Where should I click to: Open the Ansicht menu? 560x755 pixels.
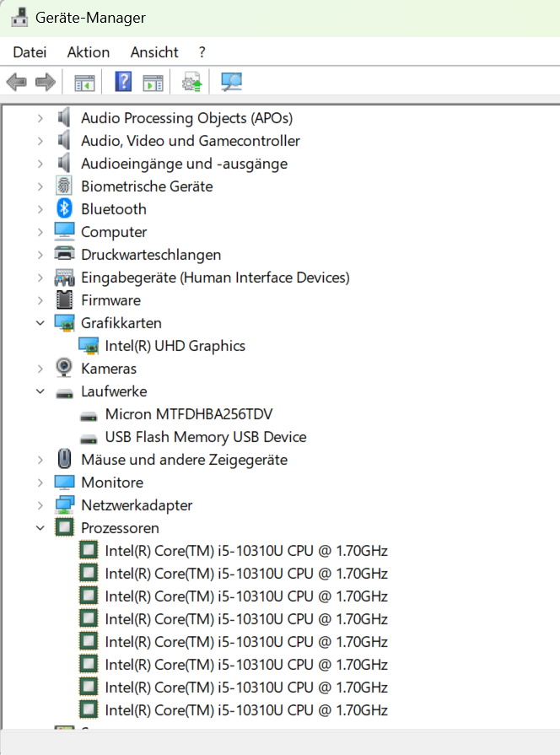pyautogui.click(x=154, y=52)
